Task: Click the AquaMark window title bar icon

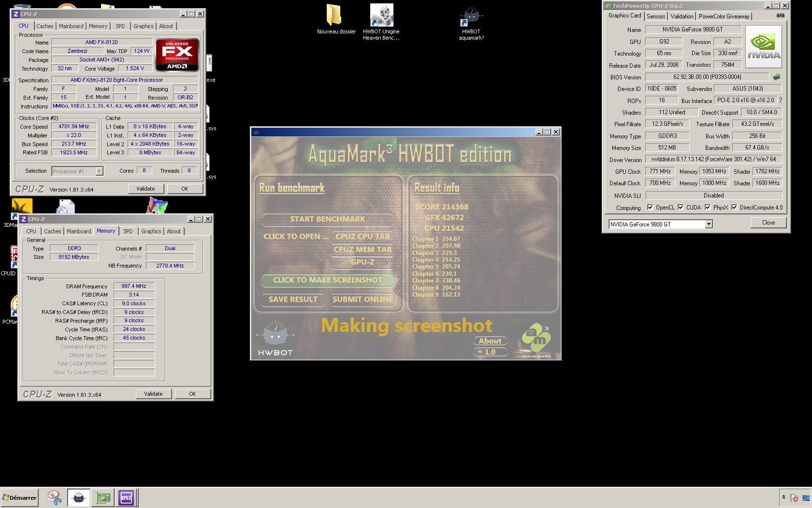Action: point(256,132)
